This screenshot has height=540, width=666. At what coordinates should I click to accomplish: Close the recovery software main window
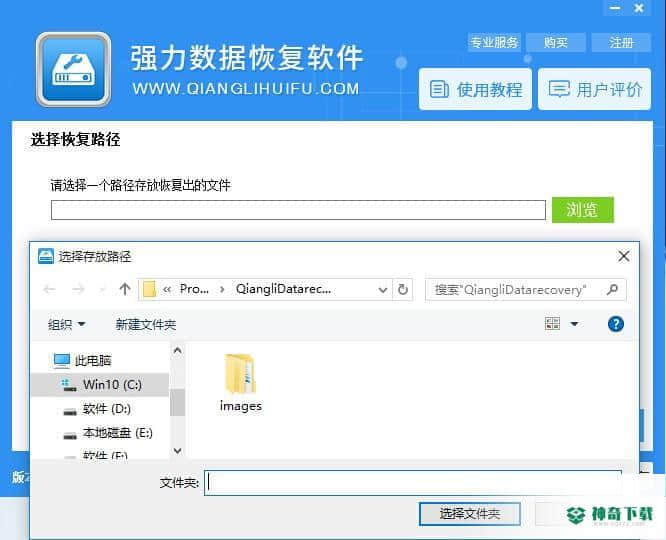pyautogui.click(x=639, y=8)
